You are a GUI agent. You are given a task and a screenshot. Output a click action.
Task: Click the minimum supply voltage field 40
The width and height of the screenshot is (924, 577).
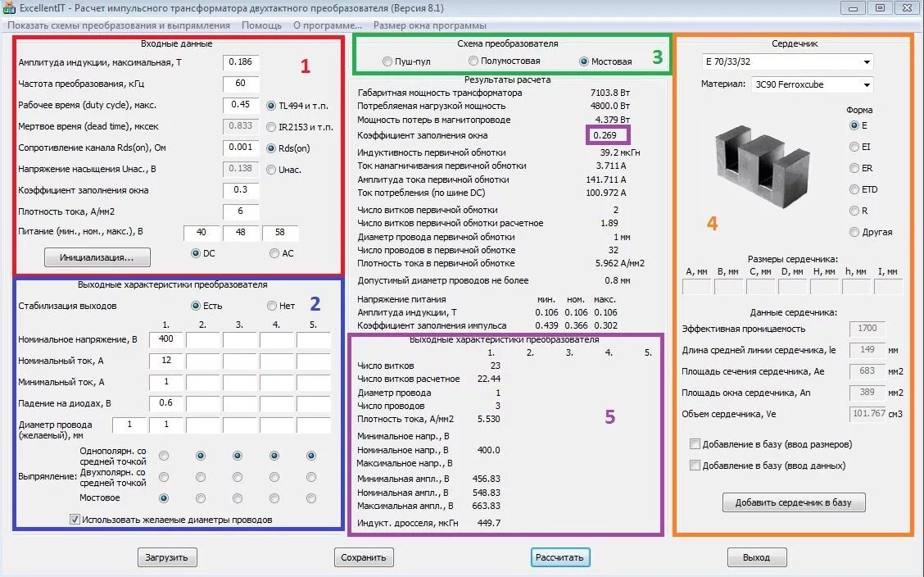tap(202, 232)
